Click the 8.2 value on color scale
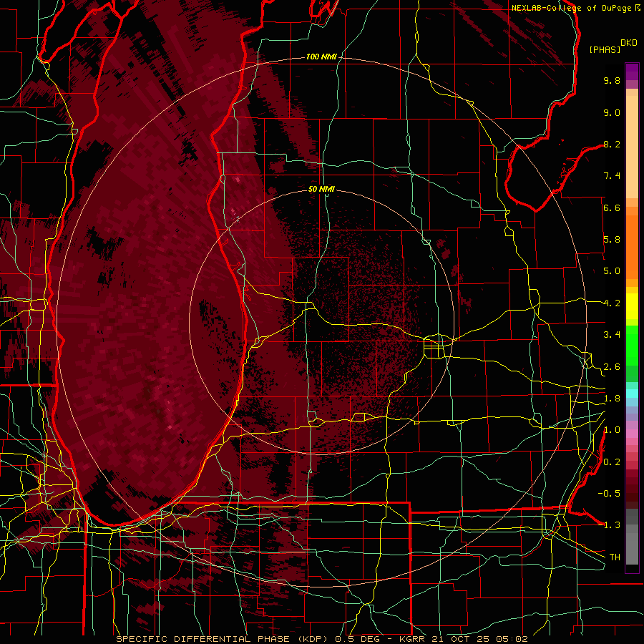 pyautogui.click(x=612, y=144)
